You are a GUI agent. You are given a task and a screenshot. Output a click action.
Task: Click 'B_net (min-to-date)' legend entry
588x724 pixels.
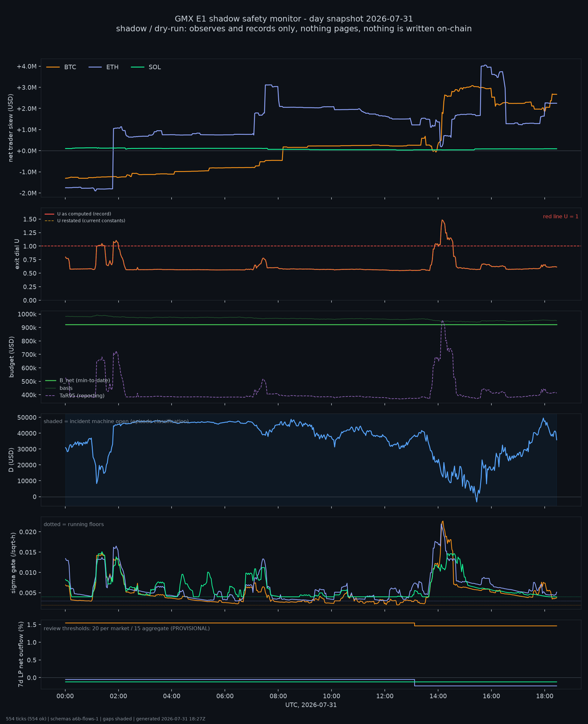pos(78,380)
